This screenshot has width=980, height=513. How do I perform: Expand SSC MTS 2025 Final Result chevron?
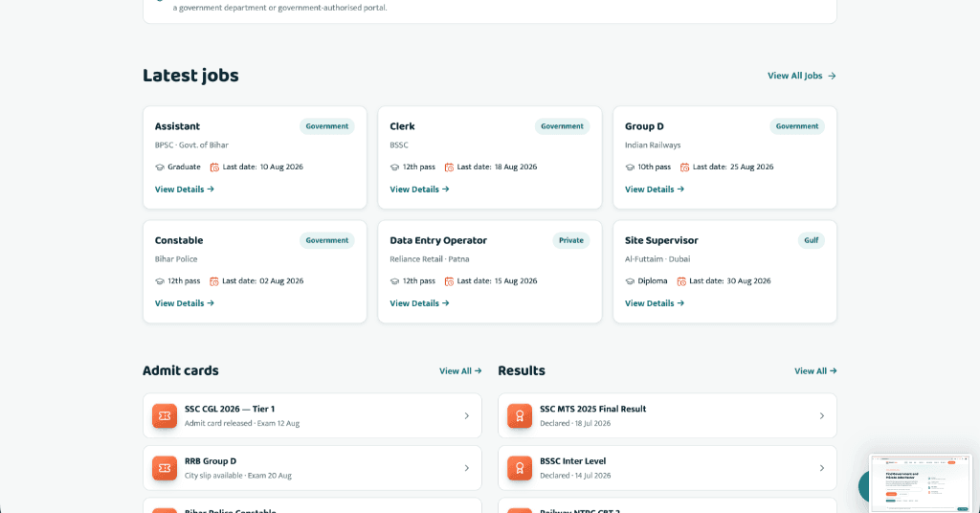821,416
